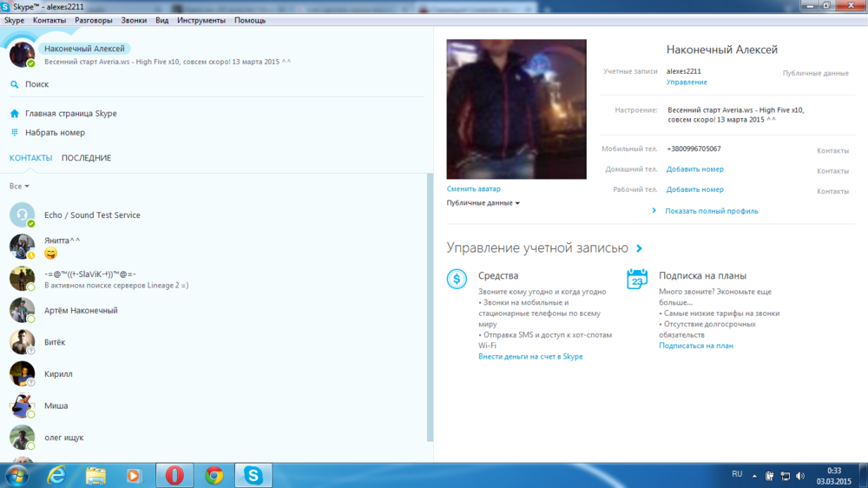Viewport: 868px width, 488px height.
Task: Click the search magnifier icon
Action: pyautogui.click(x=15, y=84)
